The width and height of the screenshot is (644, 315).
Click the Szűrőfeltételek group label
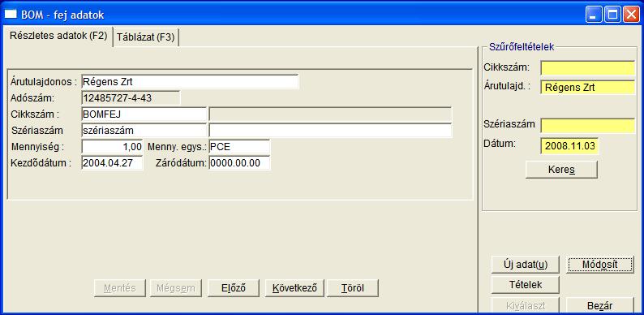click(x=522, y=47)
